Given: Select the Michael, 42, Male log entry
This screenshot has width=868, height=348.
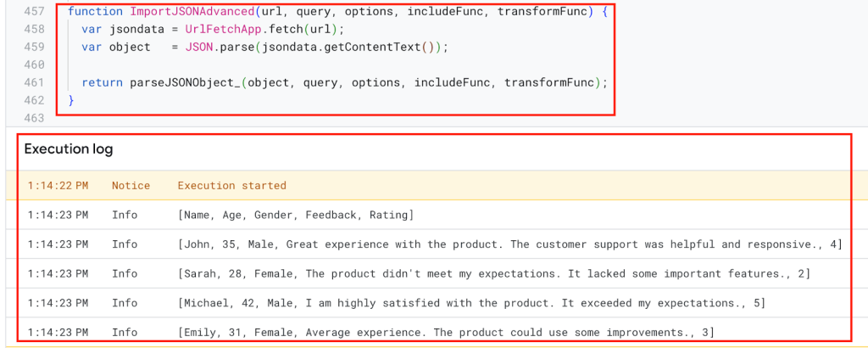Looking at the screenshot, I should tap(434, 302).
